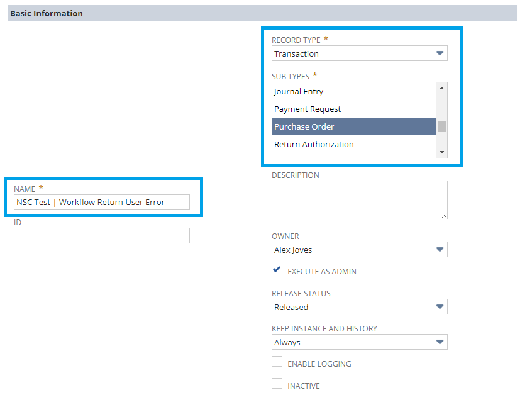Select Purchase Order sub type

(x=354, y=126)
